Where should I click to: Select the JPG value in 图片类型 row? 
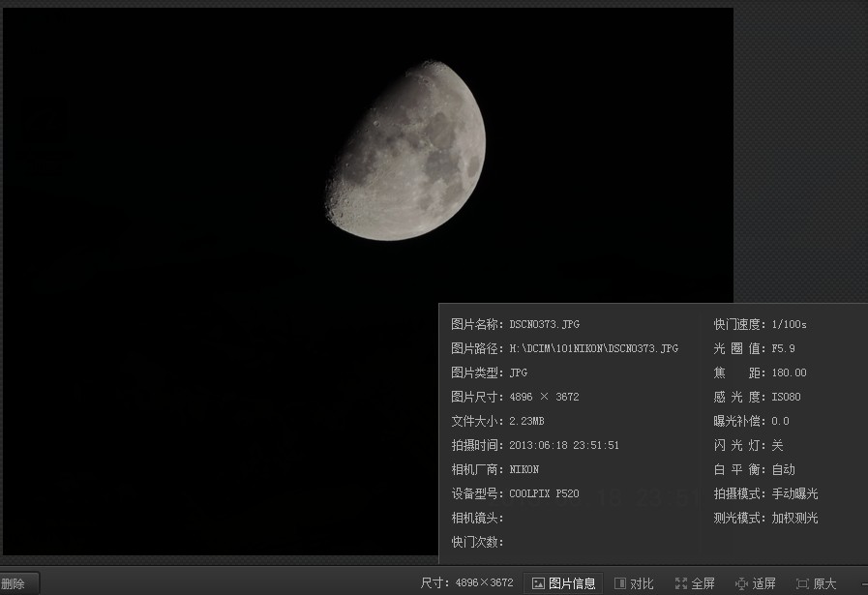click(518, 372)
